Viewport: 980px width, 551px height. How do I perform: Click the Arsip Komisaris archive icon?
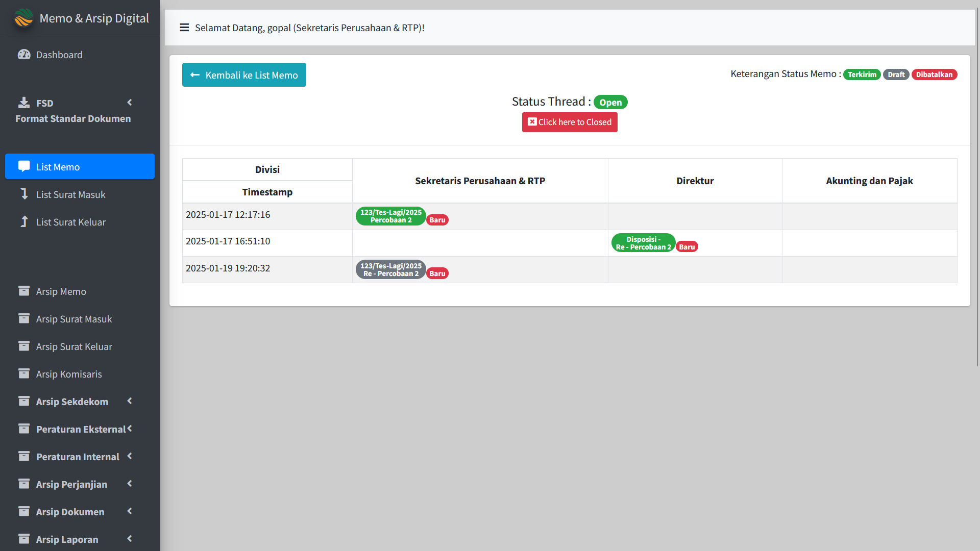pyautogui.click(x=24, y=373)
